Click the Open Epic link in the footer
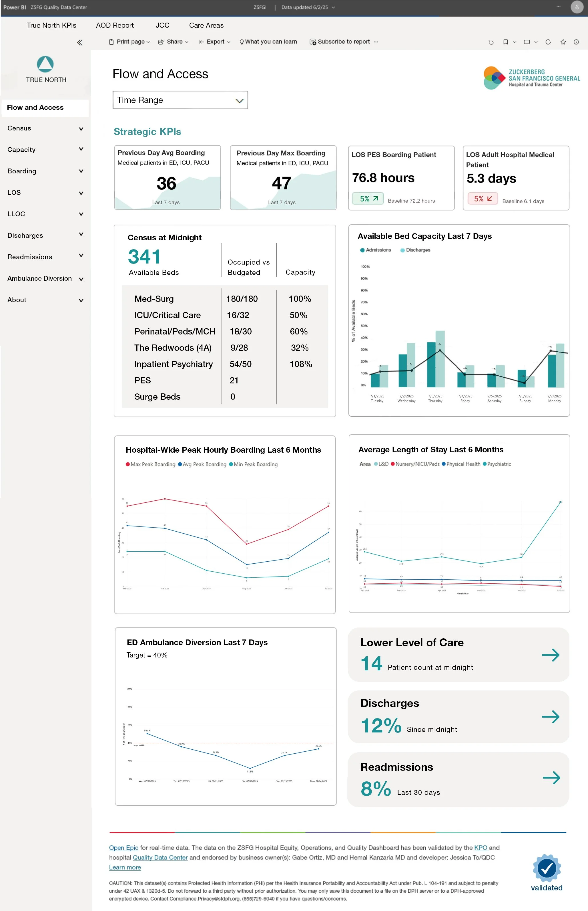The width and height of the screenshot is (588, 911). point(123,847)
